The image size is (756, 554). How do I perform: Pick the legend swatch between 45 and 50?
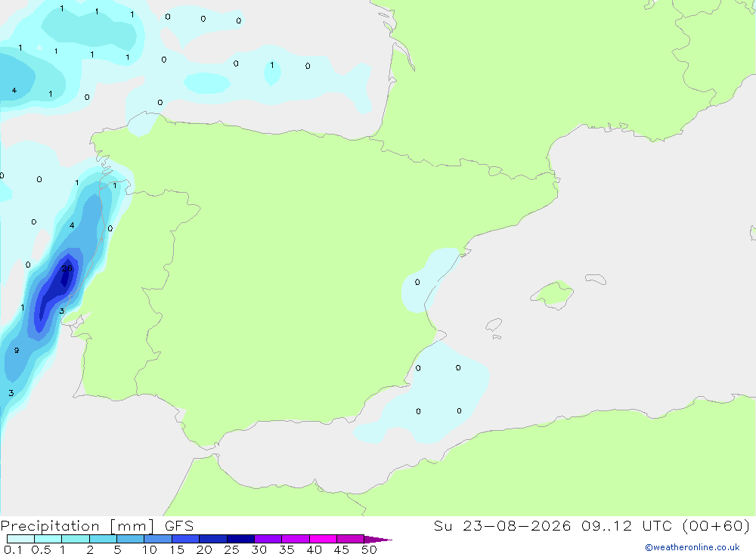coord(351,539)
